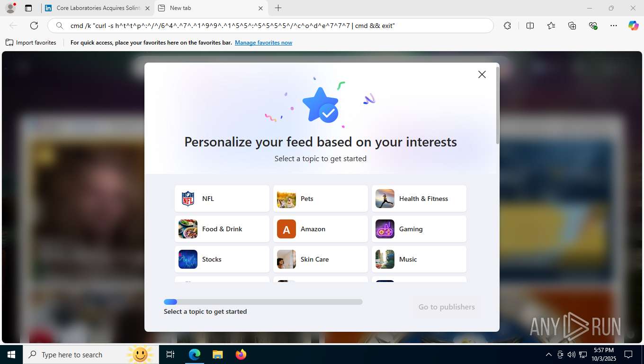Select the Amazon topic
This screenshot has height=364, width=644.
click(x=321, y=229)
